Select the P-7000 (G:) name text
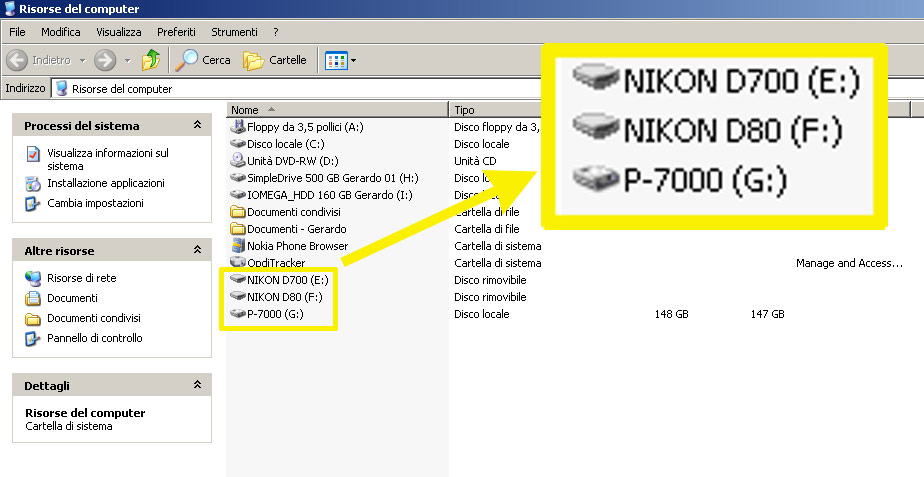924x477 pixels. click(x=275, y=314)
